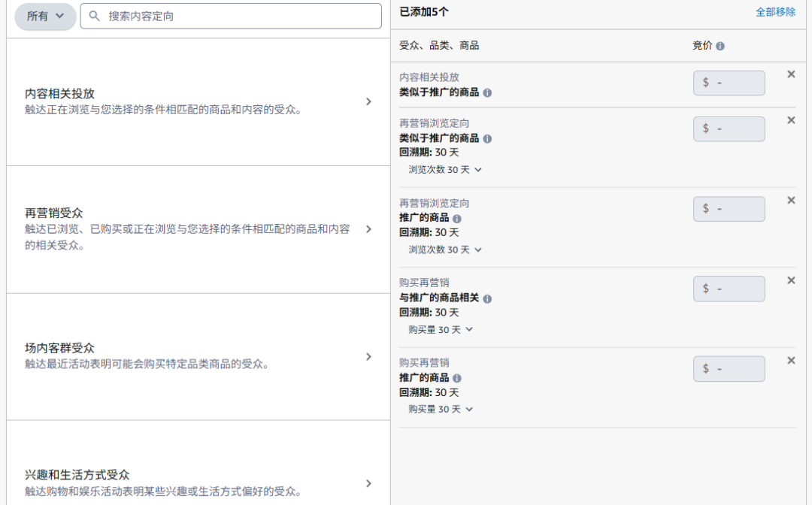
Task: Click the bid input for 内容相关投放
Action: [728, 83]
